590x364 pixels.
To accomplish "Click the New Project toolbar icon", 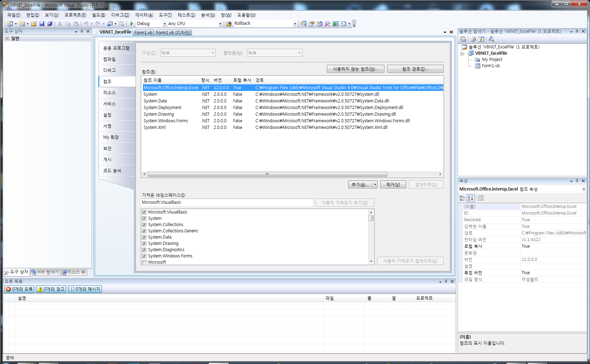I will pyautogui.click(x=10, y=24).
